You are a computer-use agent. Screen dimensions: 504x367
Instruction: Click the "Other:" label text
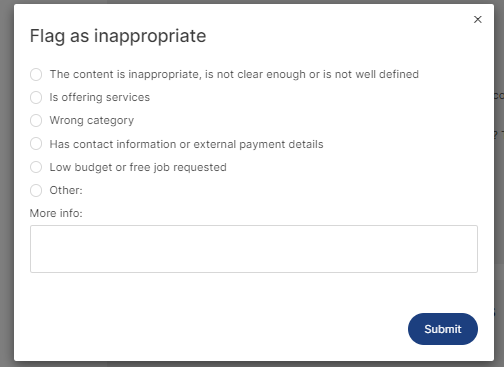coord(66,190)
